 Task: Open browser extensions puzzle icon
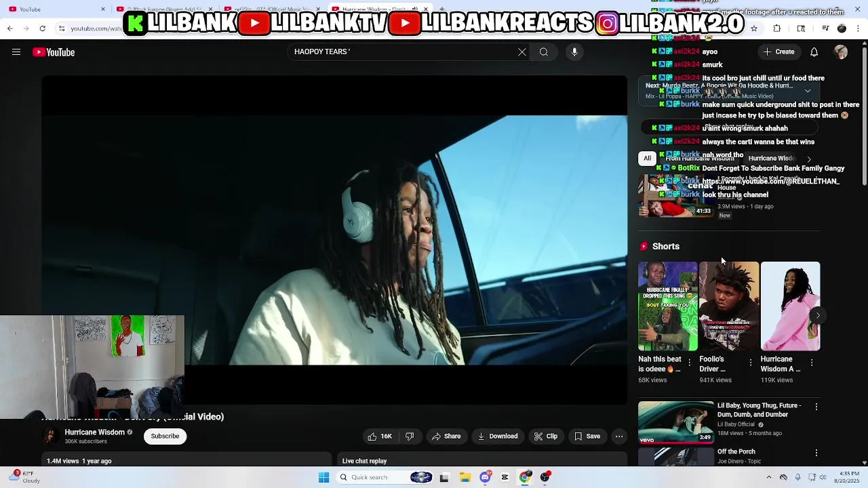point(777,28)
